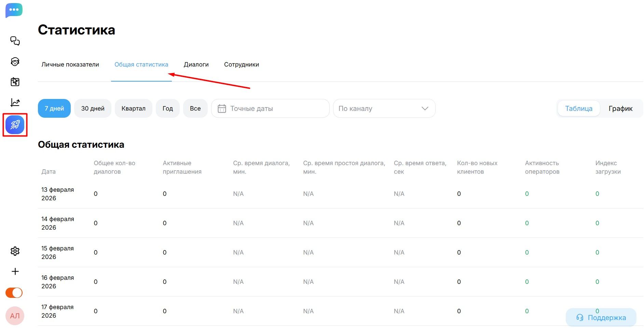Select the 30 дней period filter
The height and width of the screenshot is (333, 644).
click(93, 108)
